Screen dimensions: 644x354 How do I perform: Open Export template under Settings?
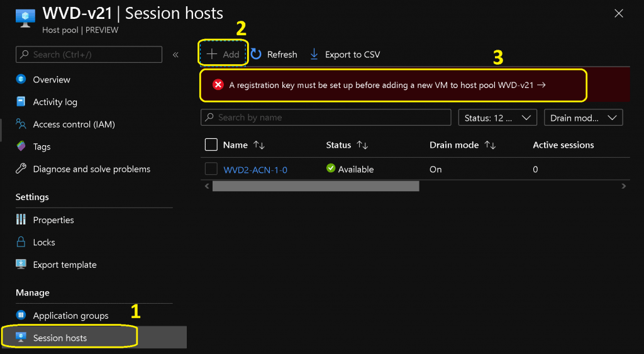tap(65, 265)
